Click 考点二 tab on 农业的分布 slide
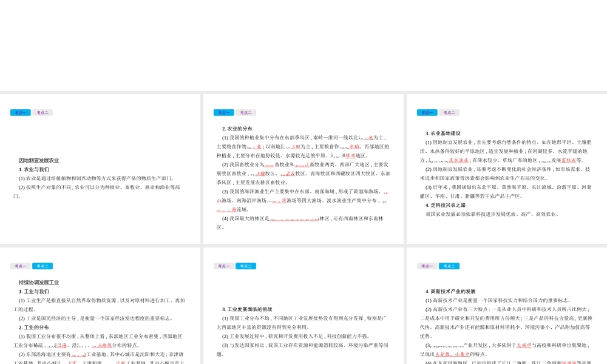 [x=246, y=113]
